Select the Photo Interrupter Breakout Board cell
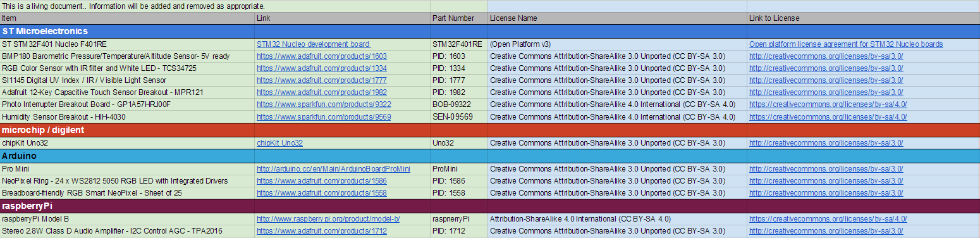This screenshot has height=238, width=980. tap(127, 104)
